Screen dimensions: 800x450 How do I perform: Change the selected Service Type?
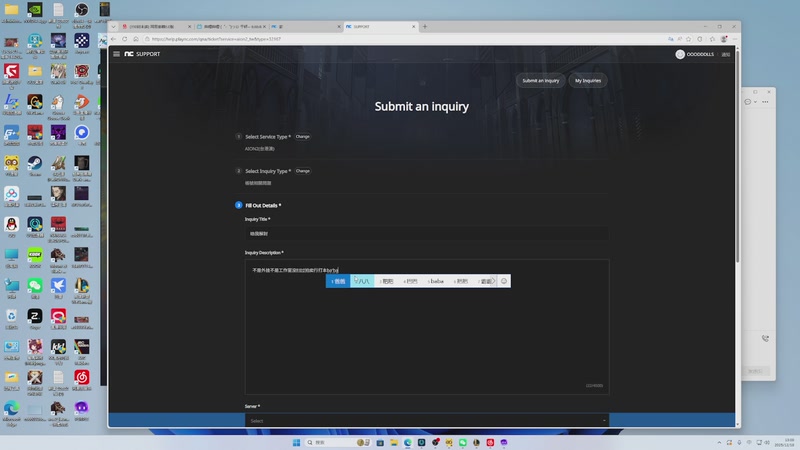click(x=303, y=137)
